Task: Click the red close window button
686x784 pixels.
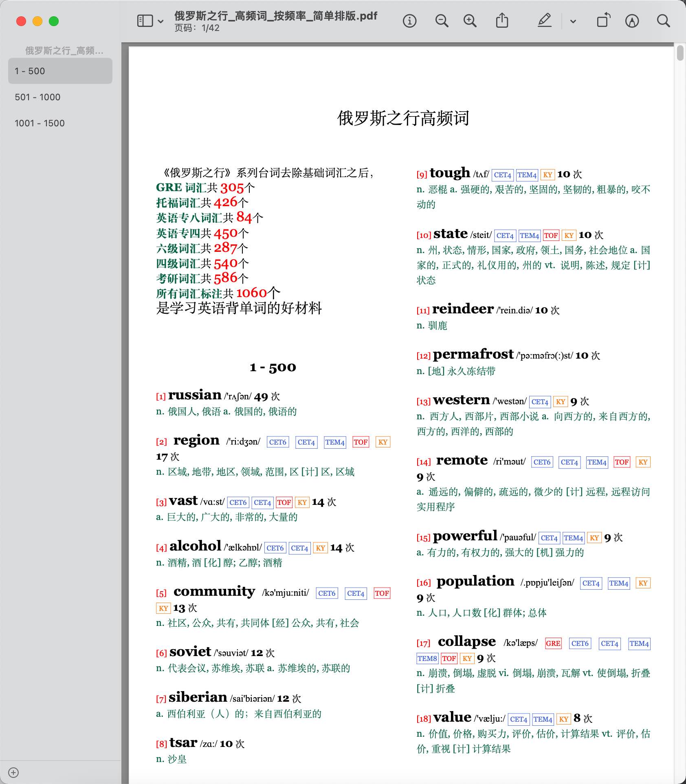Action: click(21, 21)
